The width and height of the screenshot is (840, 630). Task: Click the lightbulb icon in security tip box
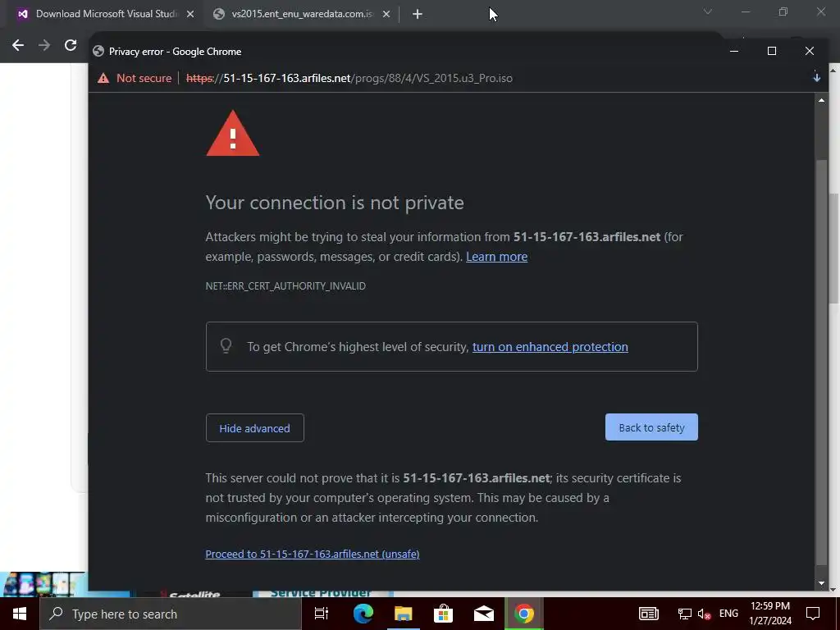click(x=226, y=346)
